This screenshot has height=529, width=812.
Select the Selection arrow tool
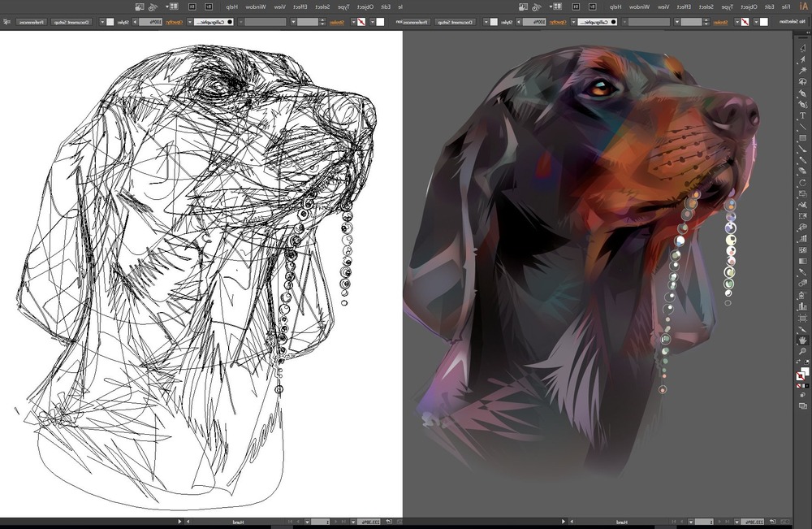coord(802,49)
